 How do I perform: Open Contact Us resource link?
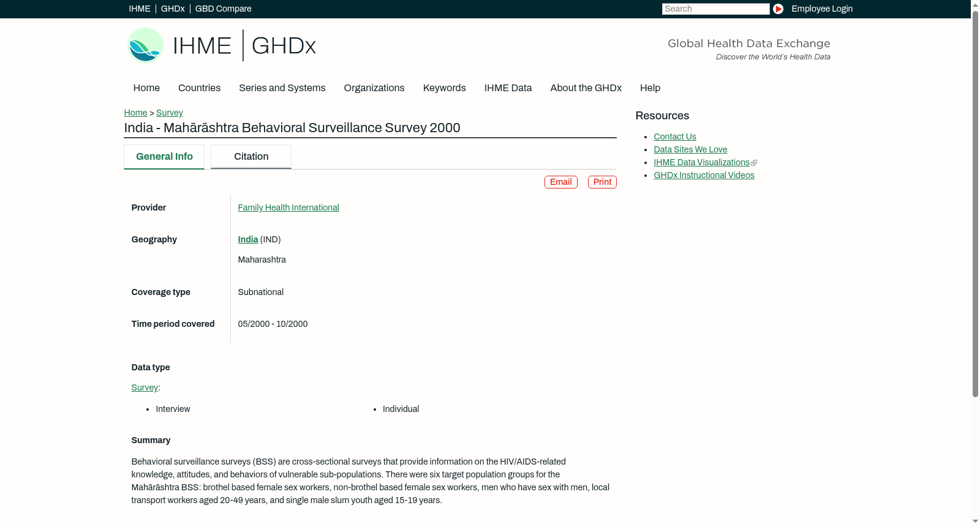675,137
